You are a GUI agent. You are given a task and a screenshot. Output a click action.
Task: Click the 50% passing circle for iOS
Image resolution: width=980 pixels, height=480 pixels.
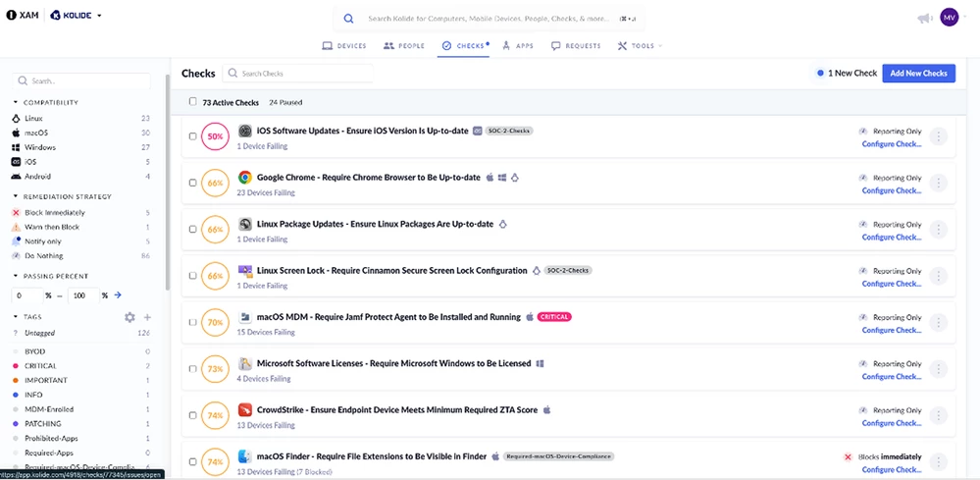click(x=215, y=136)
